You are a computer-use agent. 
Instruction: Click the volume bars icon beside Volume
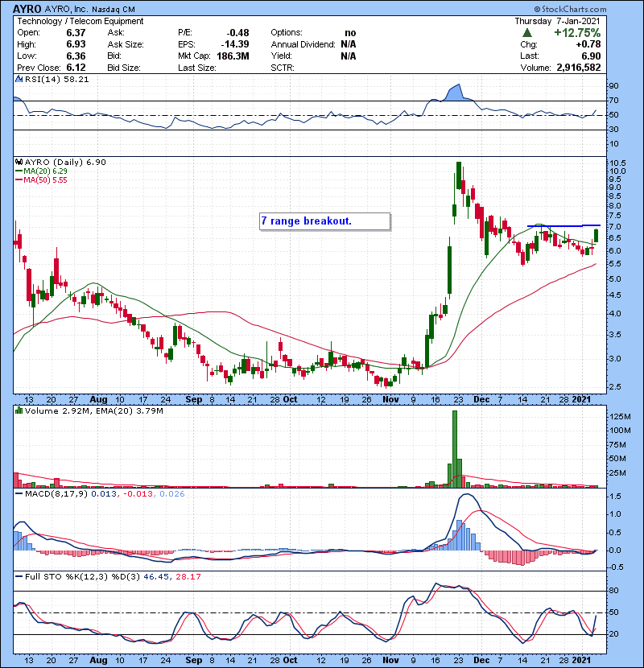coord(19,410)
